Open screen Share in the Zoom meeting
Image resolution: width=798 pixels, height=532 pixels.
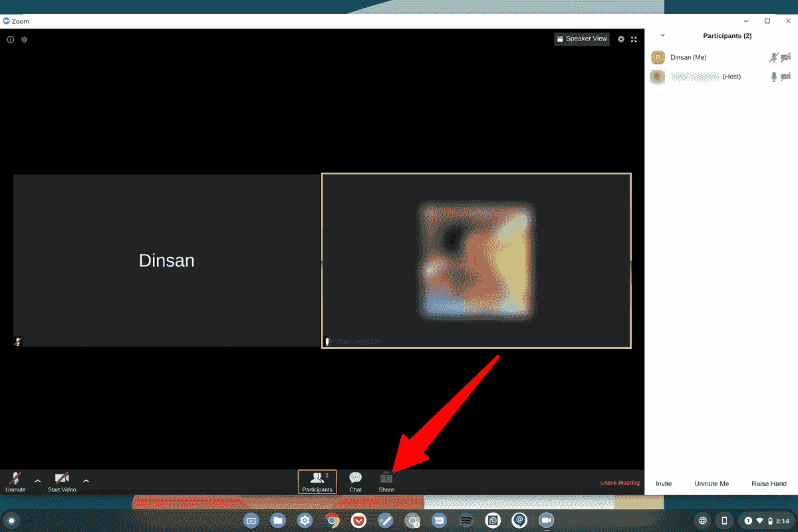click(x=386, y=481)
